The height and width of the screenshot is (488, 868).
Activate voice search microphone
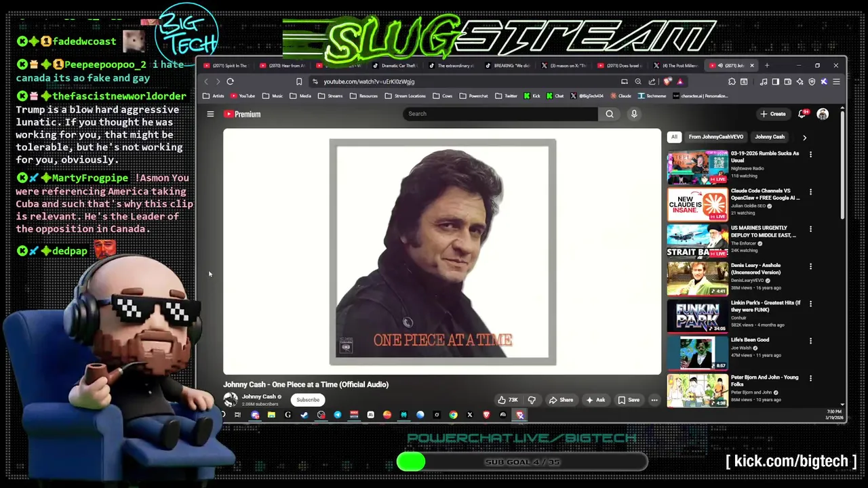(634, 114)
